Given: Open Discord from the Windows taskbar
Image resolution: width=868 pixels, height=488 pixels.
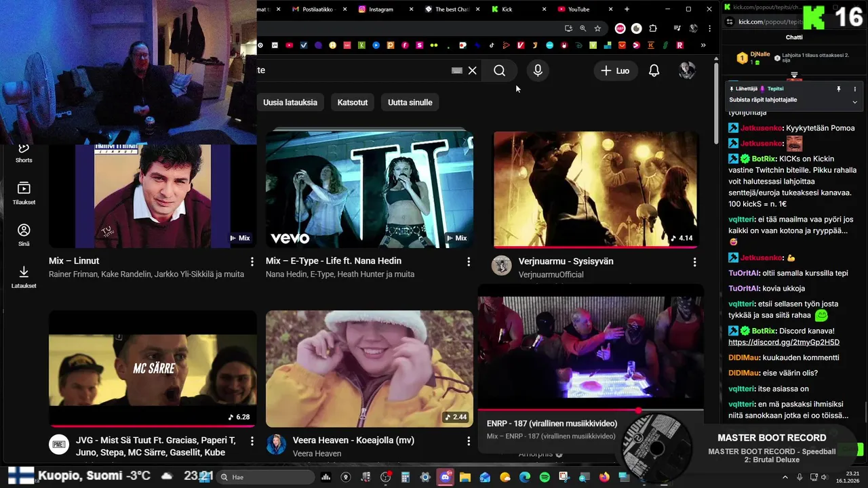Looking at the screenshot, I should click(445, 477).
